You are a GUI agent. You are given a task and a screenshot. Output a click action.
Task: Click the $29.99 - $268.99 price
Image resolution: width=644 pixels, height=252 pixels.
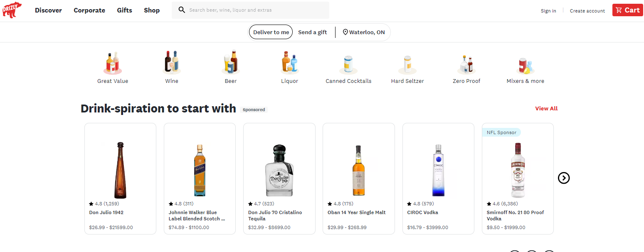click(347, 227)
